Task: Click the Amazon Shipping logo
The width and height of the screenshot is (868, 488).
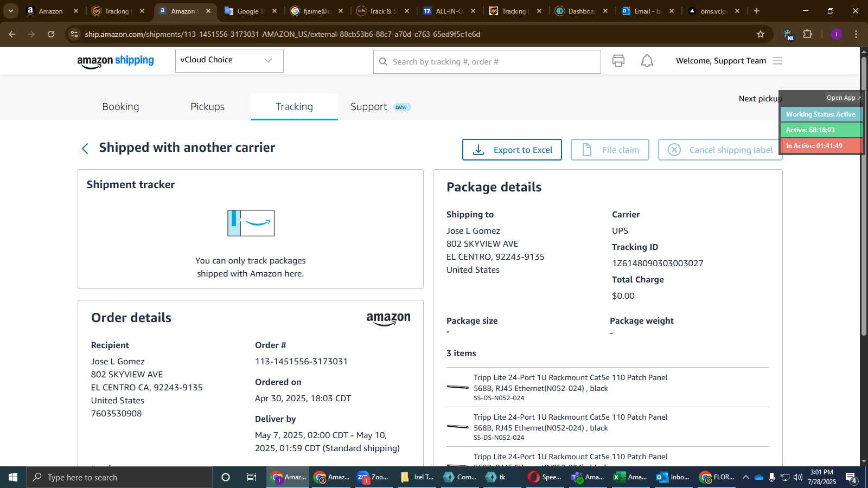Action: coord(116,61)
